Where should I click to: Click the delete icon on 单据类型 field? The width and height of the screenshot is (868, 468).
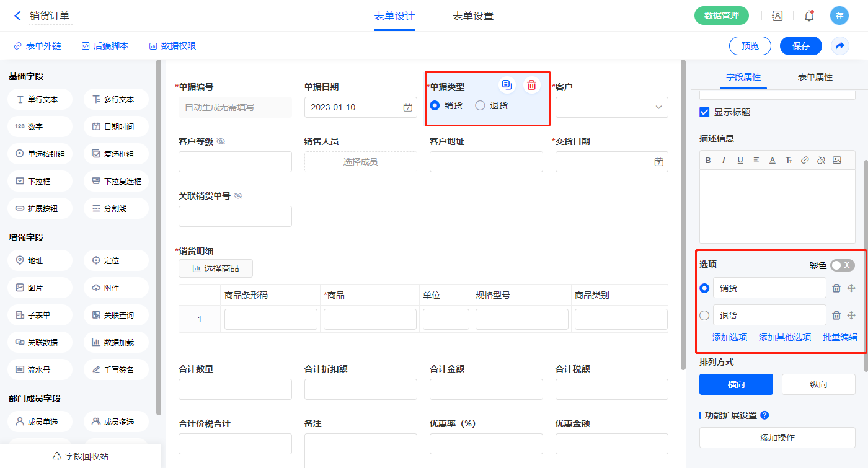pyautogui.click(x=531, y=86)
